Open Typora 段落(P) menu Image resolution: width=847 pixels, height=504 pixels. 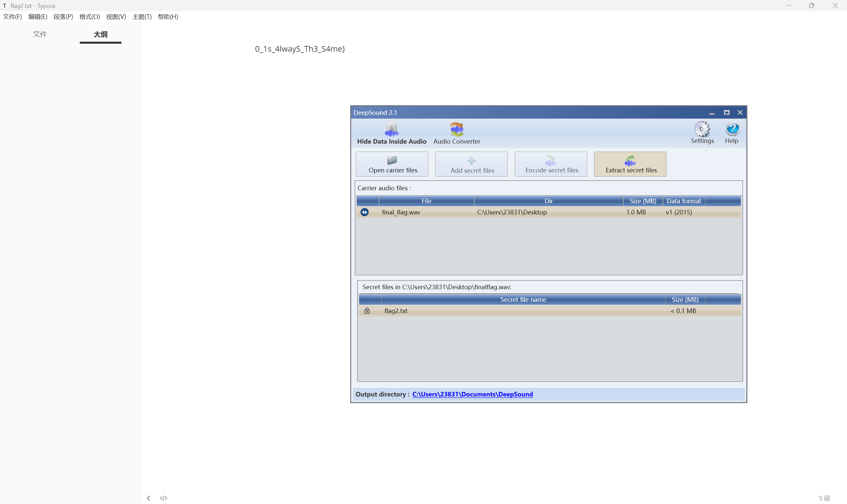[x=63, y=17]
